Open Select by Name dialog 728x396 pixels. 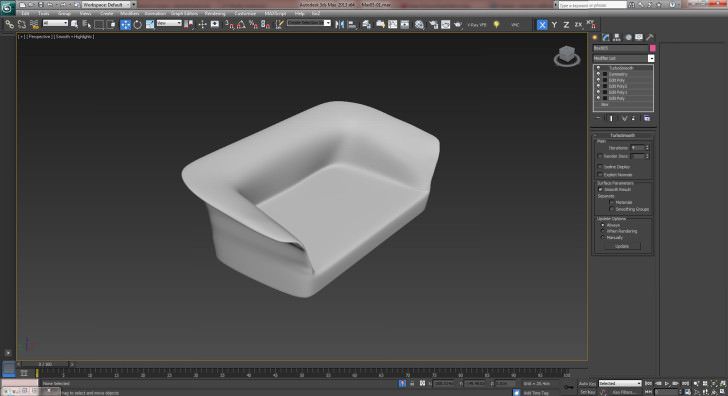click(x=86, y=24)
